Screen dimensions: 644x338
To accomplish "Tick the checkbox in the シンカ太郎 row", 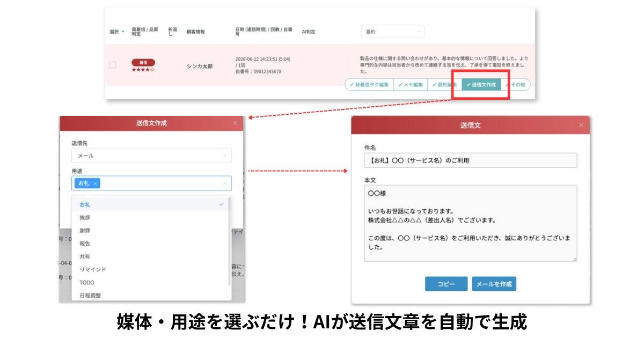I will 113,65.
